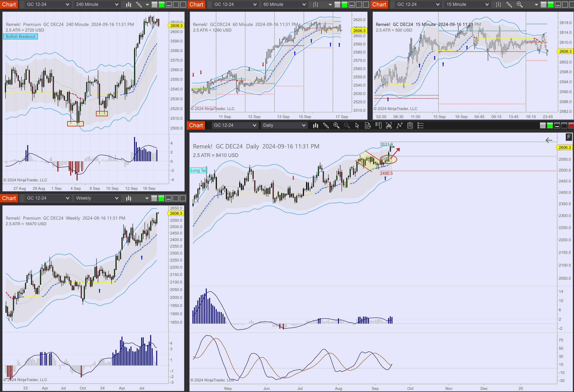
Task: Open bar type icon in Daily chart toolbar
Action: point(315,125)
